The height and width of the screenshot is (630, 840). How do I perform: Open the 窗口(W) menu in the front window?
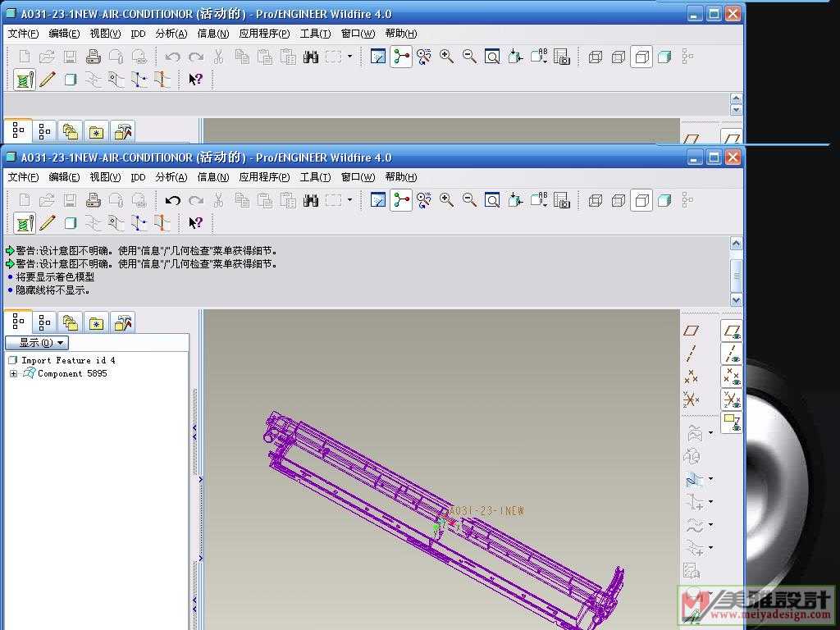click(358, 177)
